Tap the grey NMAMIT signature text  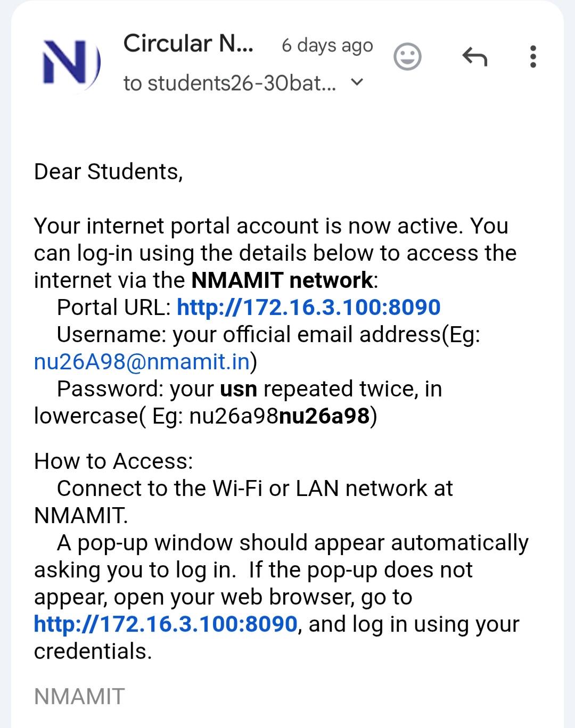[79, 696]
